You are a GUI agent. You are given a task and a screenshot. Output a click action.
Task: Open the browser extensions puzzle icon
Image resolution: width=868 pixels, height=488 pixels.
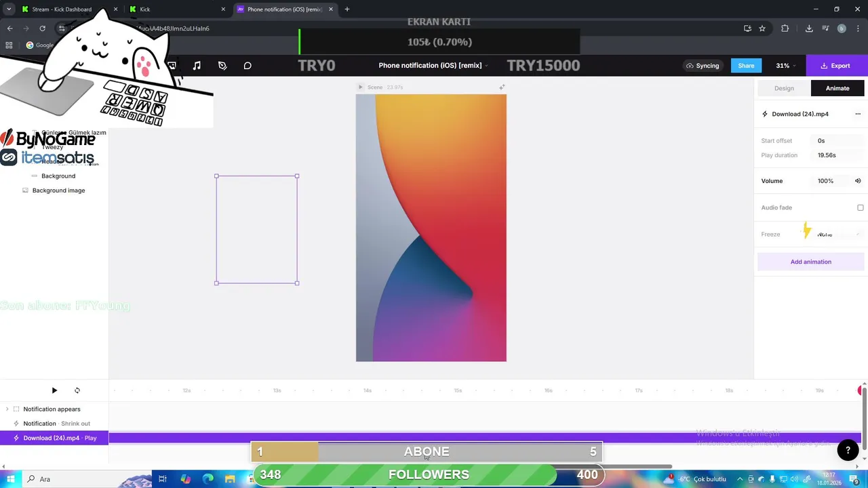click(x=785, y=28)
